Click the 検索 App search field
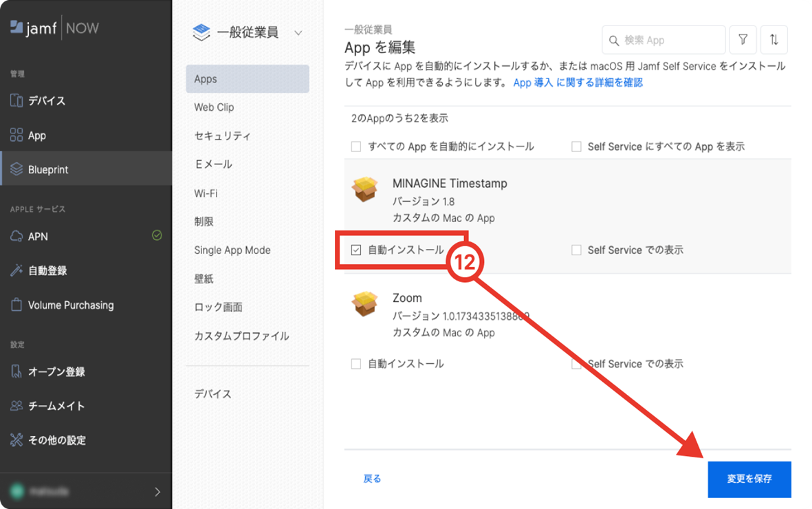812x509 pixels. click(x=663, y=40)
